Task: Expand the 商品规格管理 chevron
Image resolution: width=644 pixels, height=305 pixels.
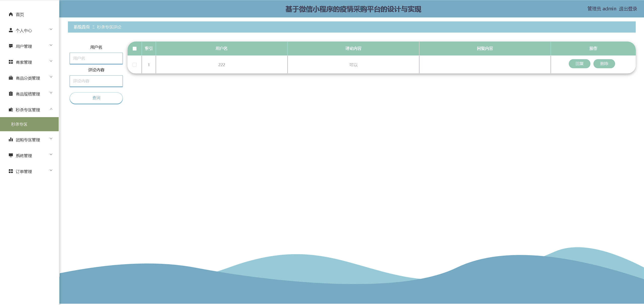Action: click(x=51, y=93)
